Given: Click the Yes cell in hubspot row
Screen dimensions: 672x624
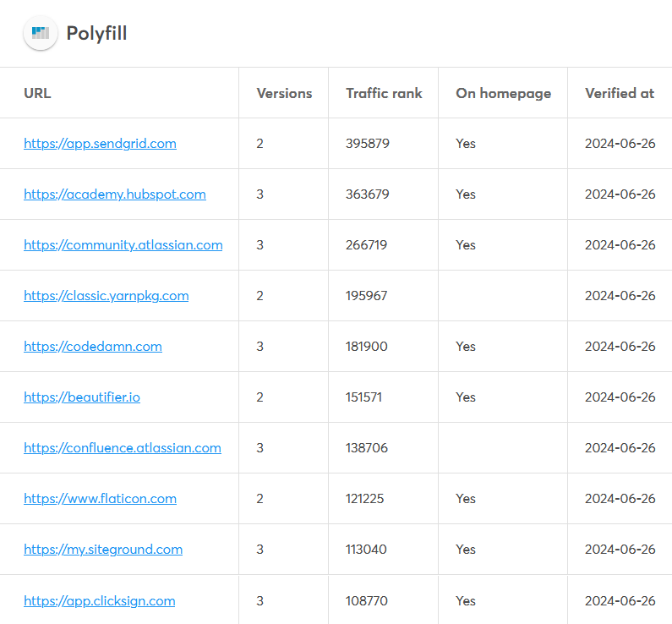Looking at the screenshot, I should click(466, 194).
